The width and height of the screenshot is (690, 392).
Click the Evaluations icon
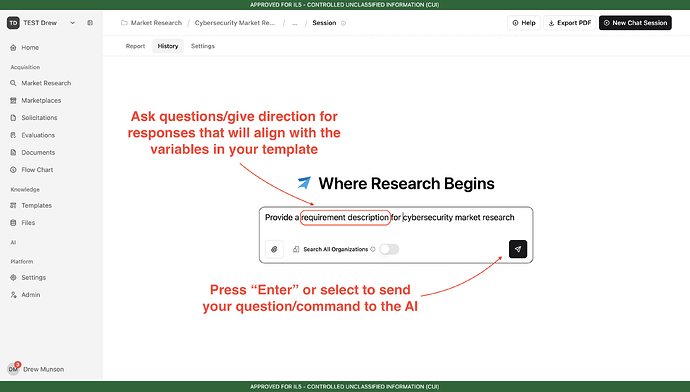pyautogui.click(x=13, y=135)
